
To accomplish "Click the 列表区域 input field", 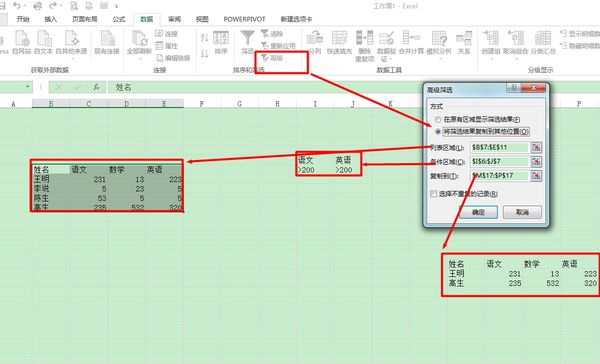I will [500, 147].
